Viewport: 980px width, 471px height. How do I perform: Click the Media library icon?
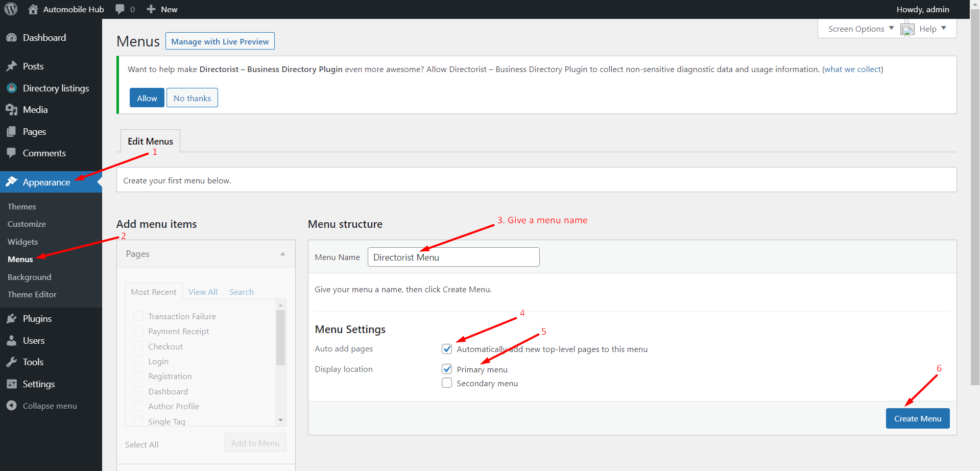12,109
